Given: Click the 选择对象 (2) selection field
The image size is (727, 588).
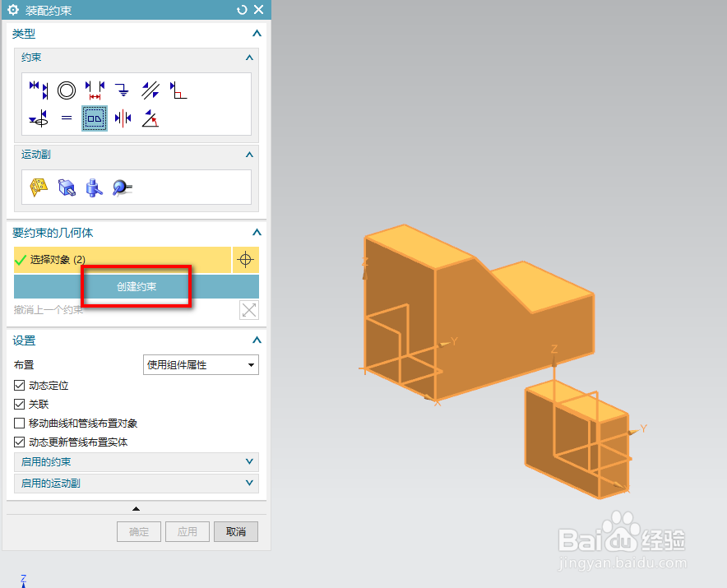Looking at the screenshot, I should click(x=123, y=260).
